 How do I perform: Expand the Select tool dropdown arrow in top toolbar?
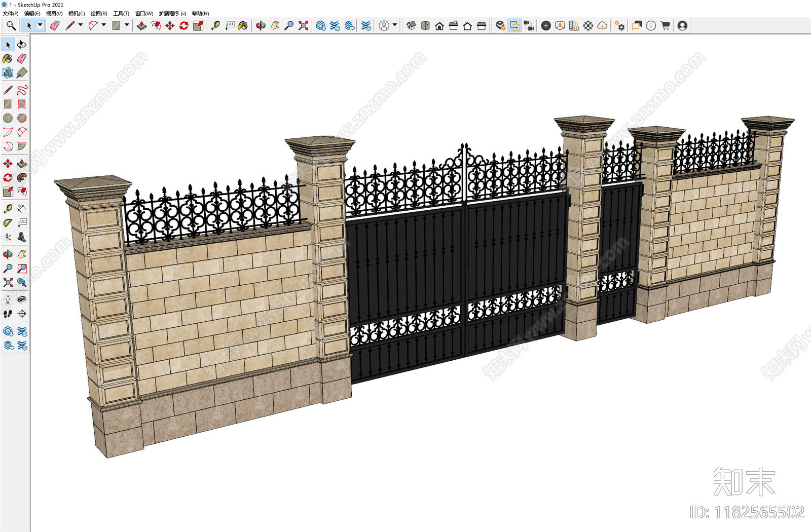coord(40,25)
